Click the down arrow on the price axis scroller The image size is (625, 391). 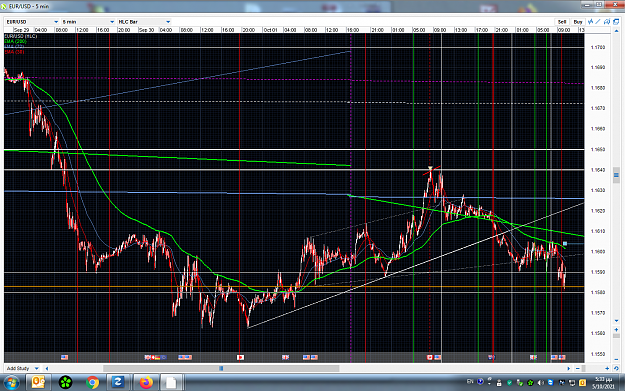(x=616, y=321)
